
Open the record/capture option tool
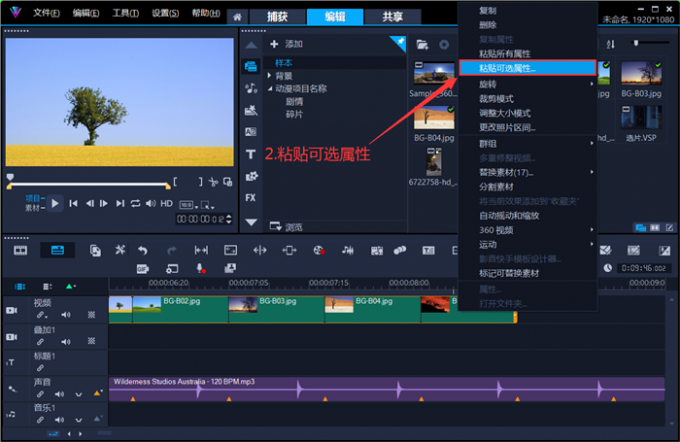(319, 250)
